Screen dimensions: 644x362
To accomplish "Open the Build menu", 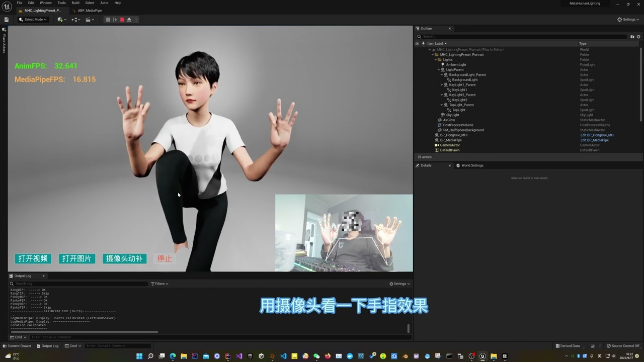I will (75, 3).
